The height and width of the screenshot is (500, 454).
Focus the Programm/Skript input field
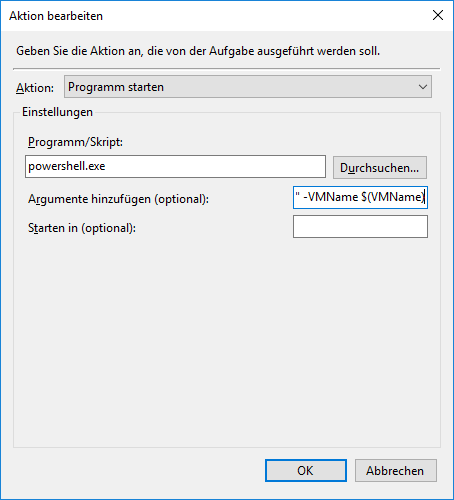(x=175, y=166)
